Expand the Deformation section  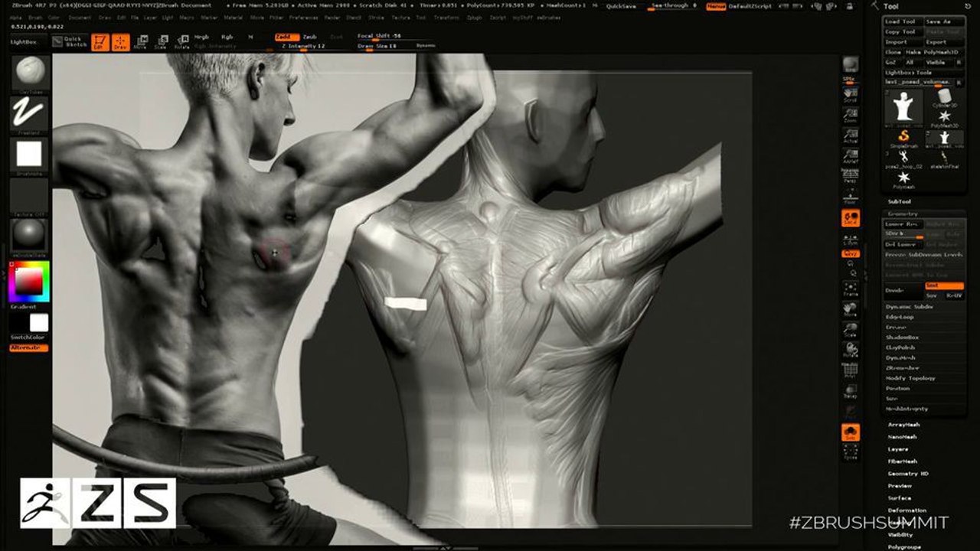coord(906,510)
